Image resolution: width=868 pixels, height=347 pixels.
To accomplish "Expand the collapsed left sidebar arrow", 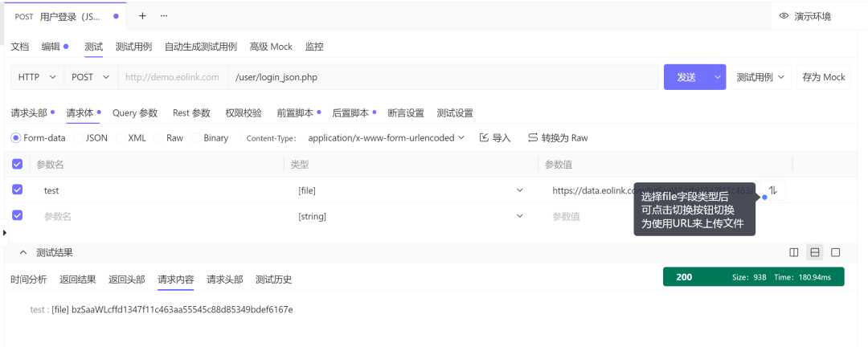I will pos(5,233).
